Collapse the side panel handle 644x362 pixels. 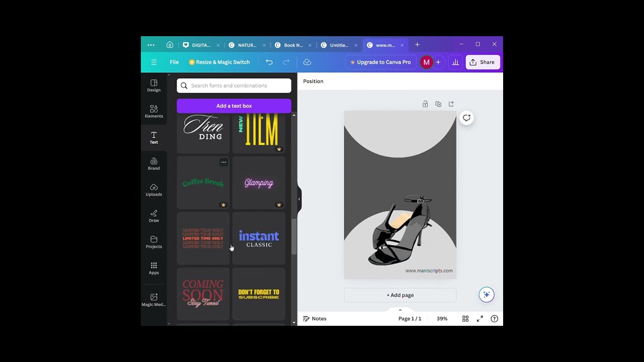(299, 199)
